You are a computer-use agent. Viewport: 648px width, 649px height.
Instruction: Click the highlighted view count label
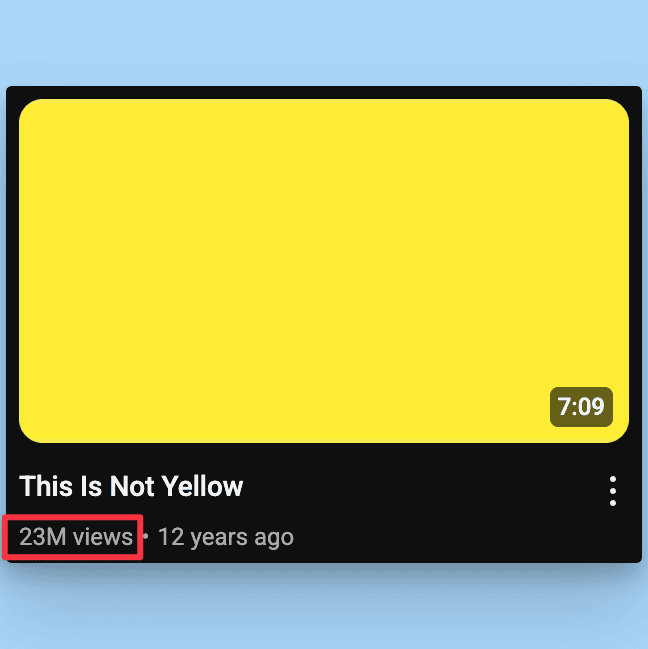73,537
